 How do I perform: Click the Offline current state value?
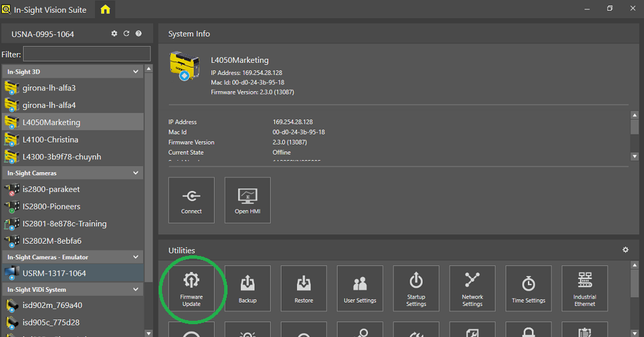coord(281,152)
